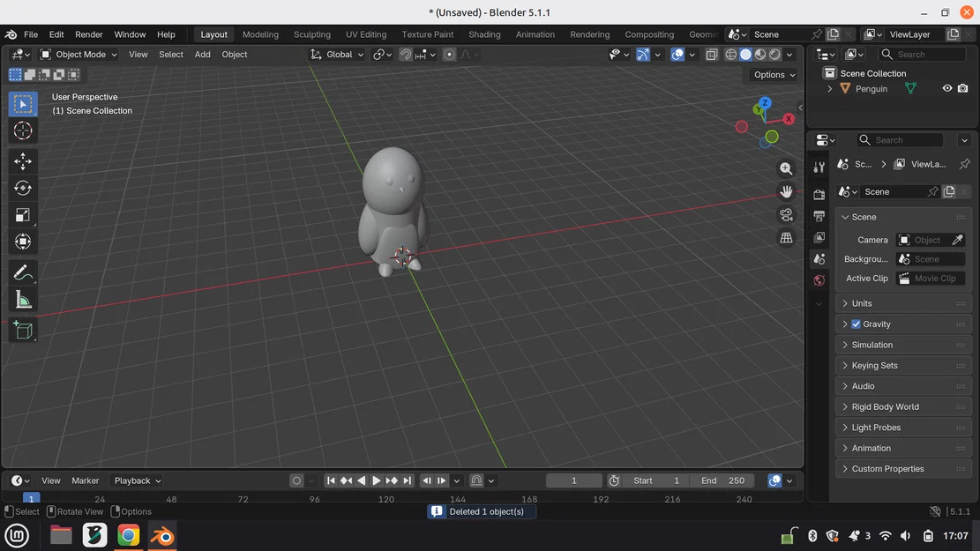Viewport: 980px width, 551px height.
Task: Select the Measure tool
Action: click(x=23, y=300)
